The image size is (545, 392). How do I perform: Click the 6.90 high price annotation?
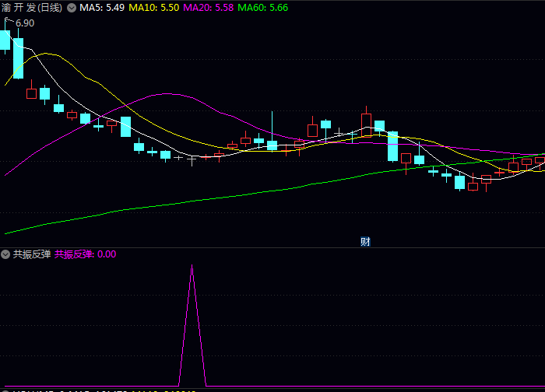click(x=25, y=24)
